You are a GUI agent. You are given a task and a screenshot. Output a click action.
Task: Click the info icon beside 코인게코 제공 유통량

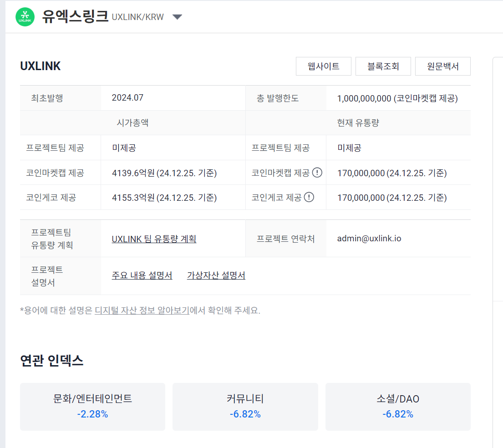(x=309, y=197)
